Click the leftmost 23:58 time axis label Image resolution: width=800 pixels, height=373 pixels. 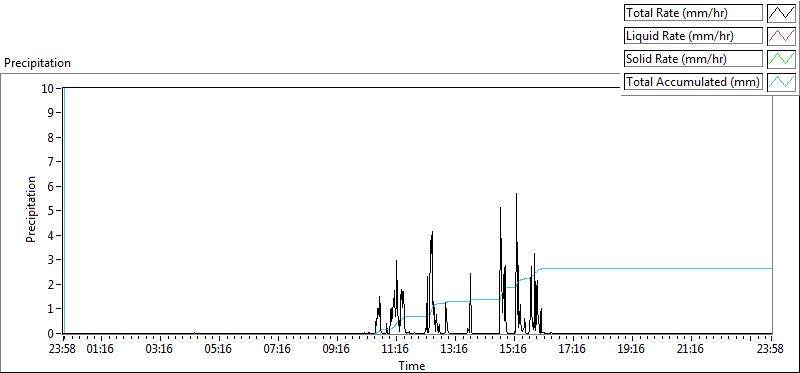click(x=61, y=350)
